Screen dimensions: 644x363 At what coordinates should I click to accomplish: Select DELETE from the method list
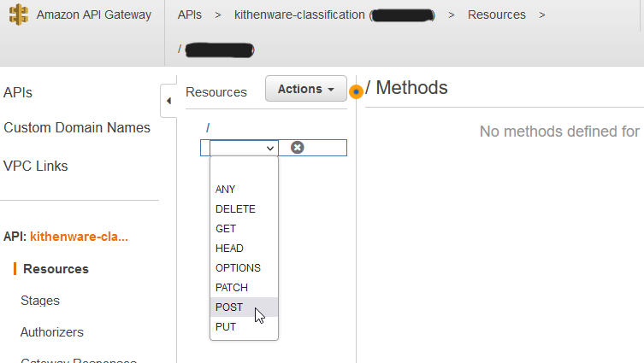244,208
